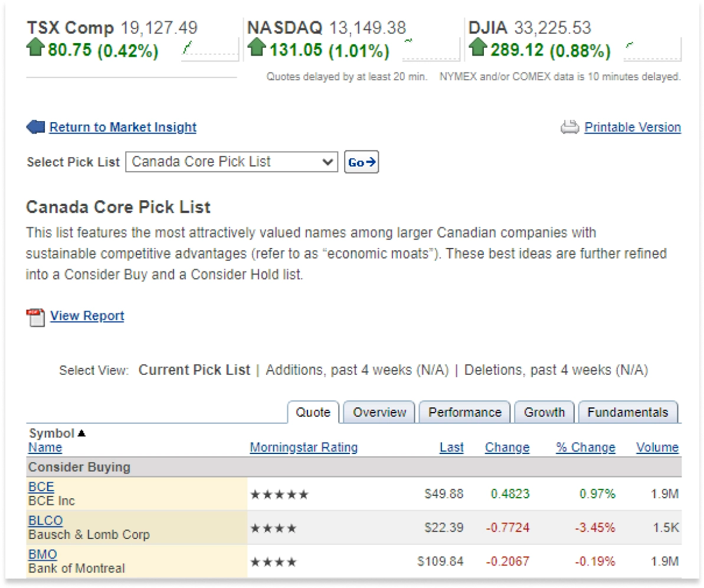Click the printer icon next to Printable Version
Screen dimensions: 704x588
tap(570, 127)
